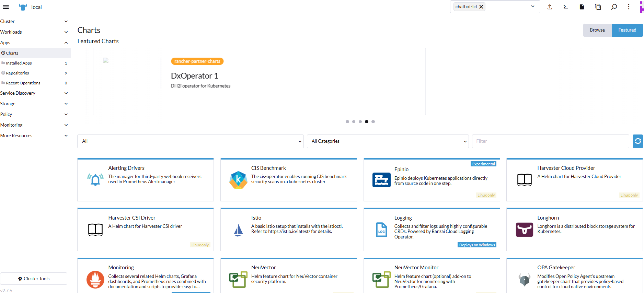Click the Repositories globe icon
This screenshot has width=644, height=293.
[x=3, y=73]
